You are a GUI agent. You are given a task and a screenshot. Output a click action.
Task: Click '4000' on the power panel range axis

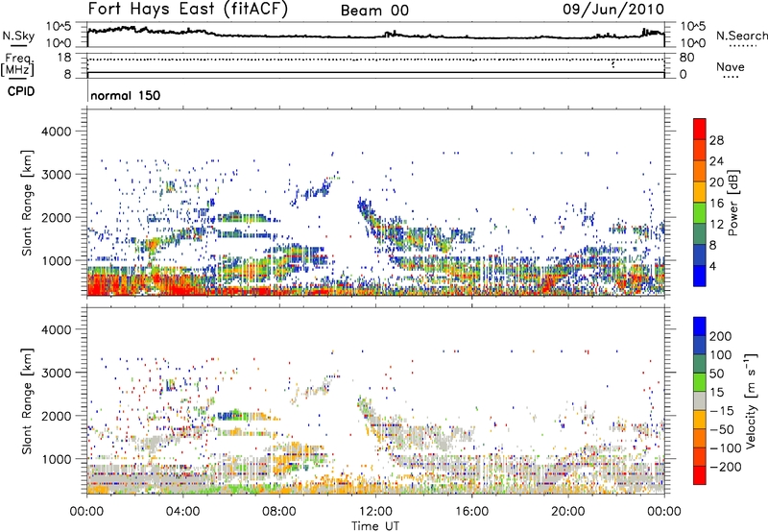click(57, 132)
